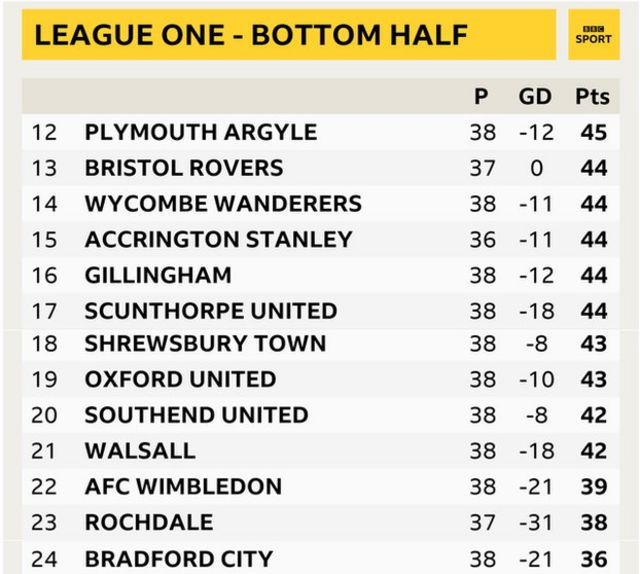Click the Plymouth Argyle row
This screenshot has width=640, height=574.
[x=320, y=132]
